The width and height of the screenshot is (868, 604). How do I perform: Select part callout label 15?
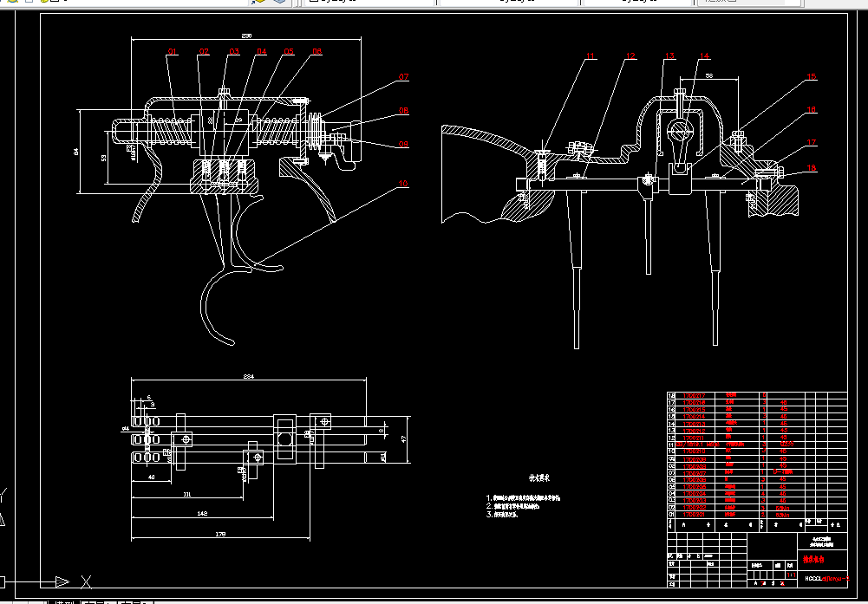[811, 77]
